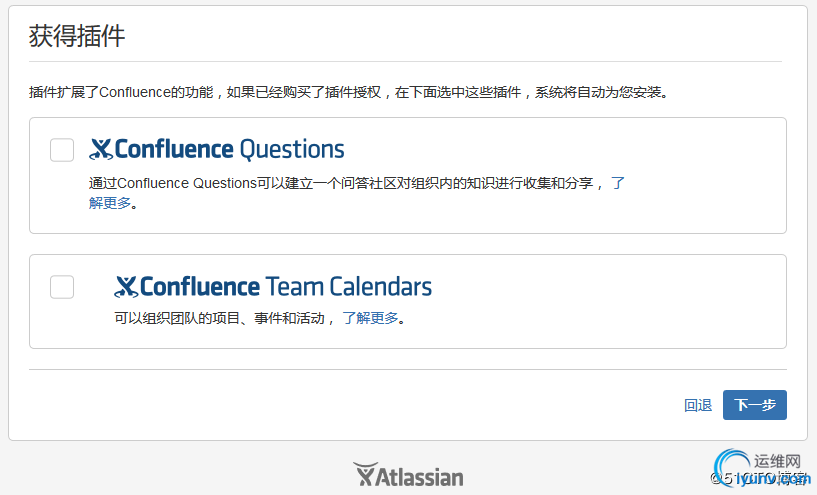Screen dimensions: 817x495
Task: Tick the Confluence Team Calendars checkbox
Action: (x=62, y=287)
